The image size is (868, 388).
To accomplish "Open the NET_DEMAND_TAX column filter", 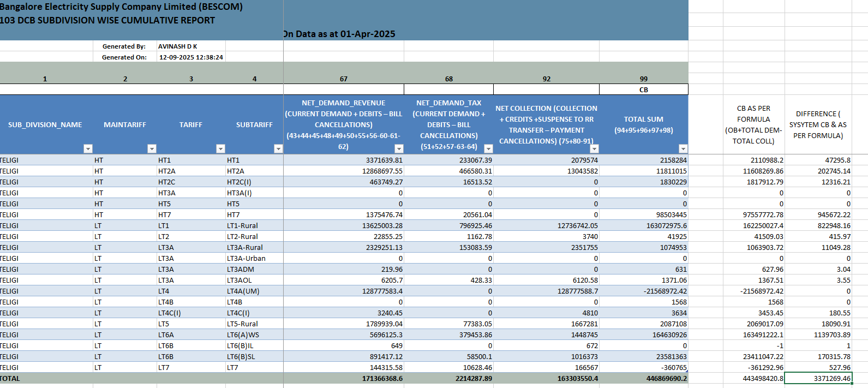I will [x=488, y=149].
